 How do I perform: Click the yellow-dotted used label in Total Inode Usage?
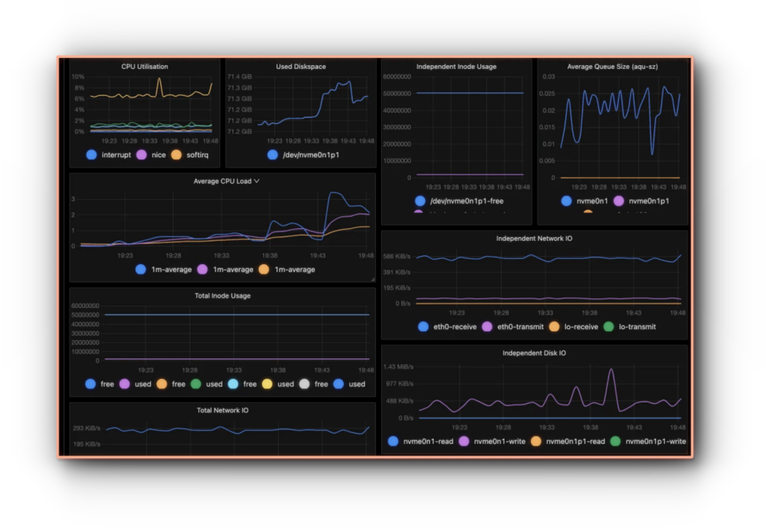[285, 384]
